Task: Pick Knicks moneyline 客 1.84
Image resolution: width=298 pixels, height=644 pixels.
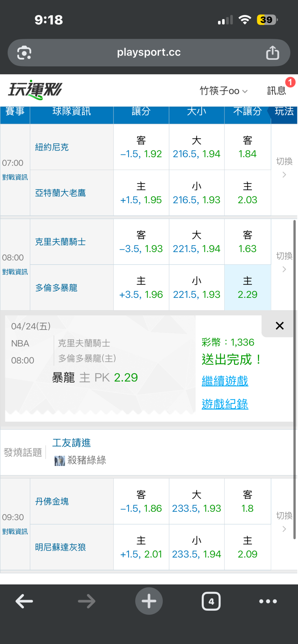Action: [x=248, y=147]
